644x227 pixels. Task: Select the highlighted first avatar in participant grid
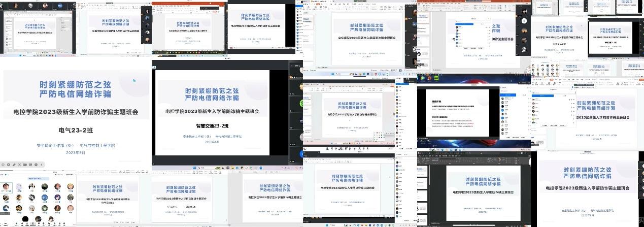tap(6, 187)
